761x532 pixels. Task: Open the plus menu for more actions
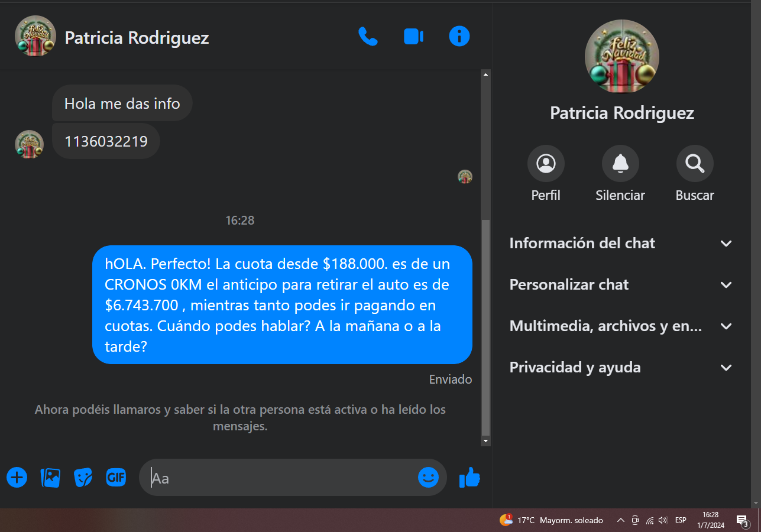click(17, 477)
